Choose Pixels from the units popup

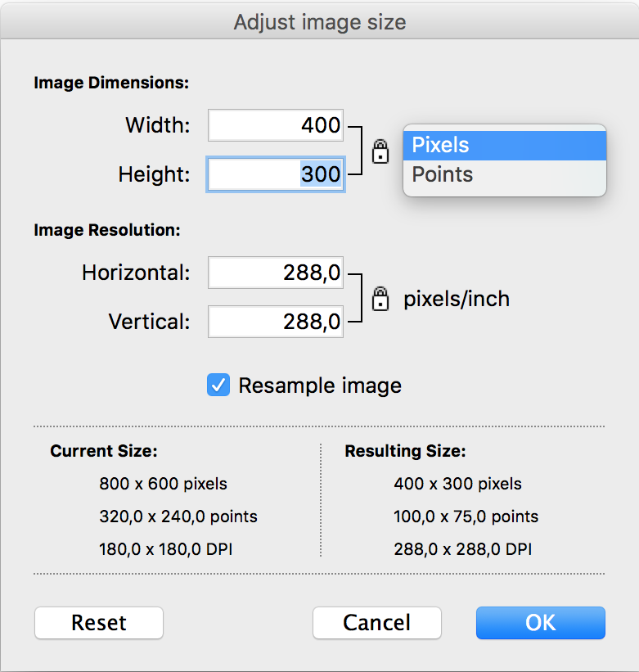pyautogui.click(x=505, y=145)
